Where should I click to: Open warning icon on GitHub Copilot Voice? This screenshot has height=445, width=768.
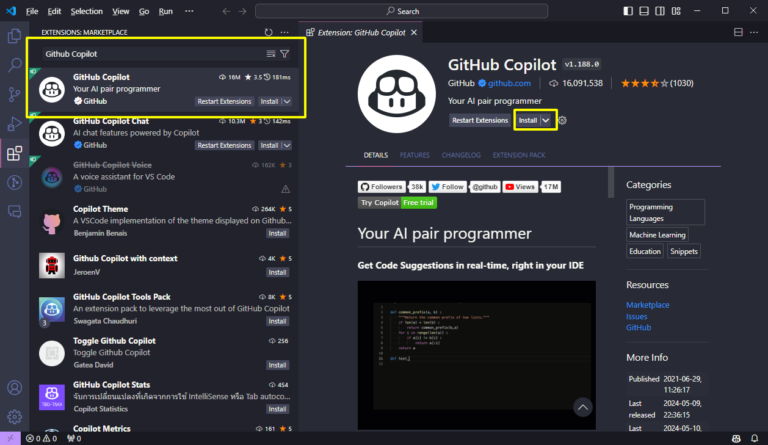point(286,189)
